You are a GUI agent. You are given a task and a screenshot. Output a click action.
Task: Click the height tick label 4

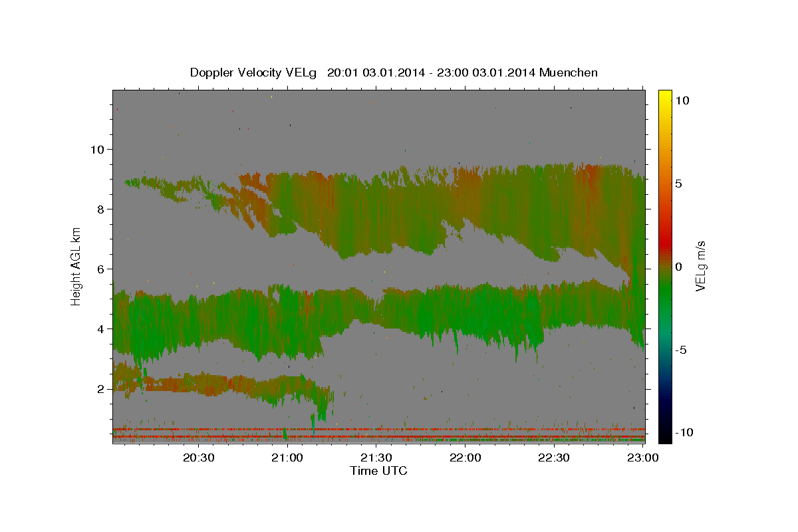102,329
